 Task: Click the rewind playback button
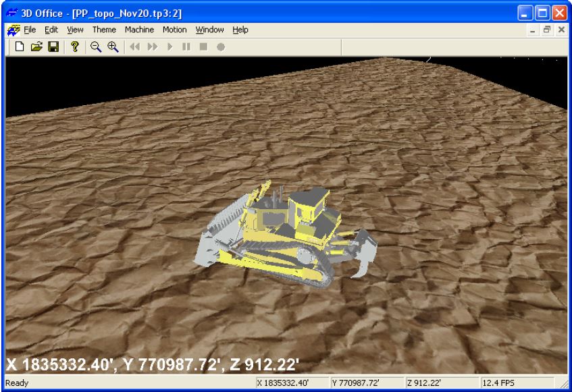(x=135, y=47)
